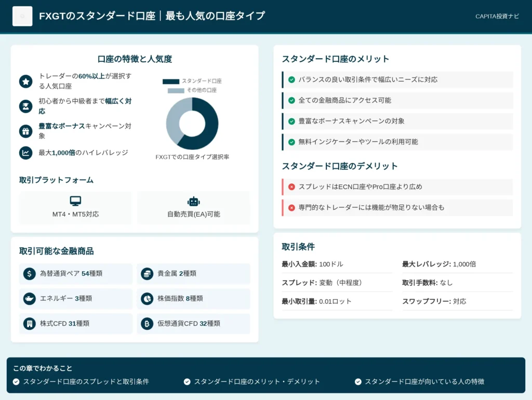Click the star icon beside popular account text
Image resolution: width=532 pixels, height=400 pixels.
click(x=25, y=82)
